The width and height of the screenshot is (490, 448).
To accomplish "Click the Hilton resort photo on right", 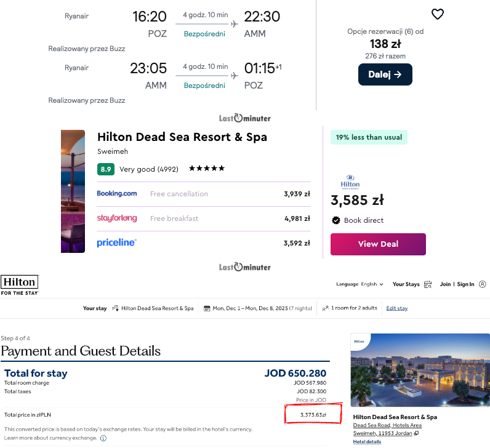I will pyautogui.click(x=420, y=370).
